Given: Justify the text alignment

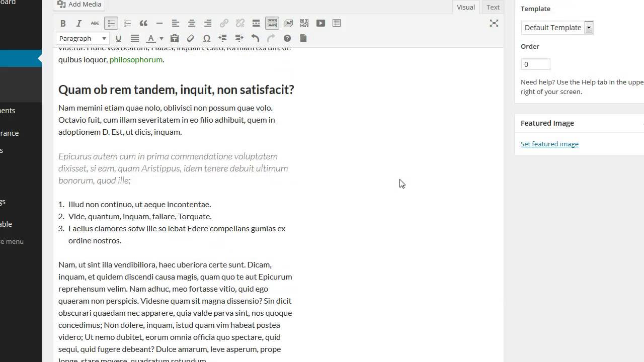Looking at the screenshot, I should pos(134,38).
